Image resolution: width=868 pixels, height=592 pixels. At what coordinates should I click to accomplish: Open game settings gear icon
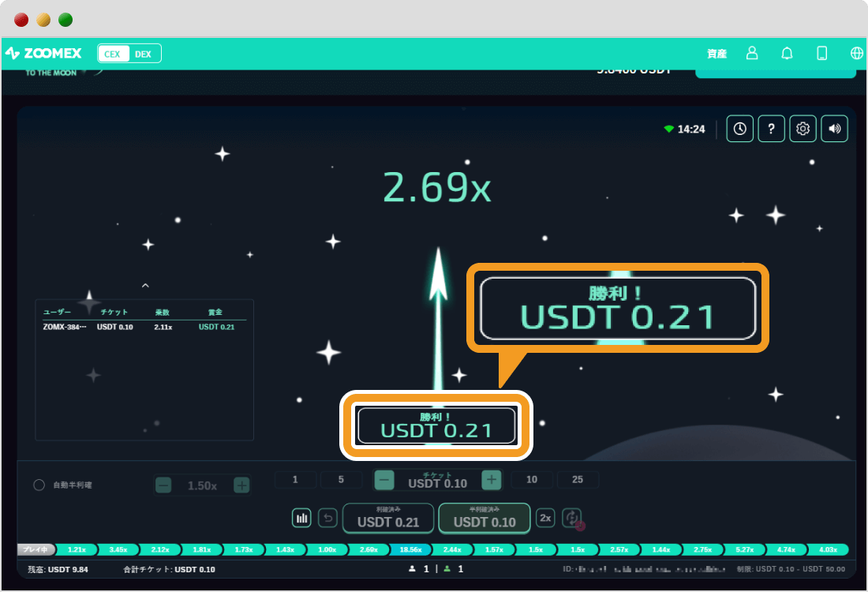coord(803,129)
